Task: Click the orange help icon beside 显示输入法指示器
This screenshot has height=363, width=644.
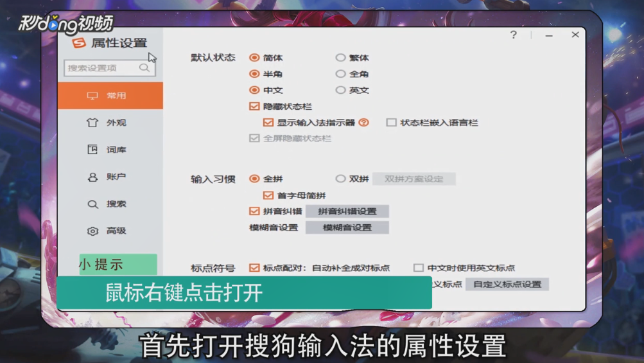Action: point(363,123)
